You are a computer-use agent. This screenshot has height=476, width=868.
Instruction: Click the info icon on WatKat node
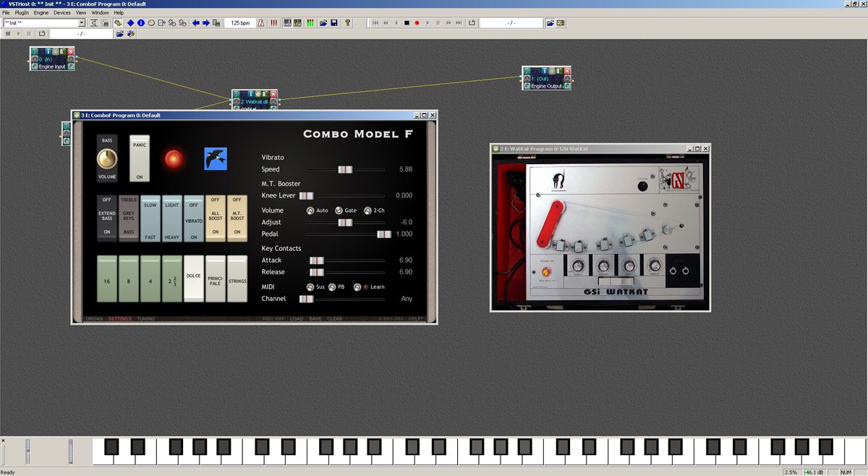tap(251, 94)
